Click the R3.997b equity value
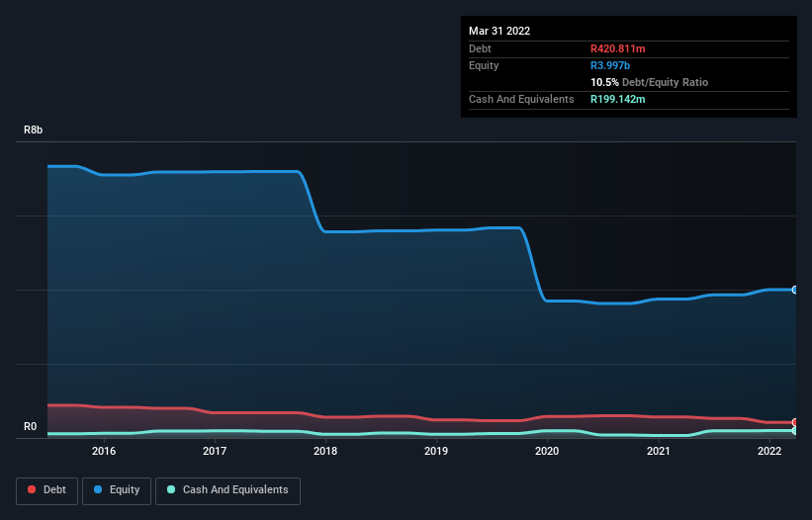 click(x=610, y=65)
